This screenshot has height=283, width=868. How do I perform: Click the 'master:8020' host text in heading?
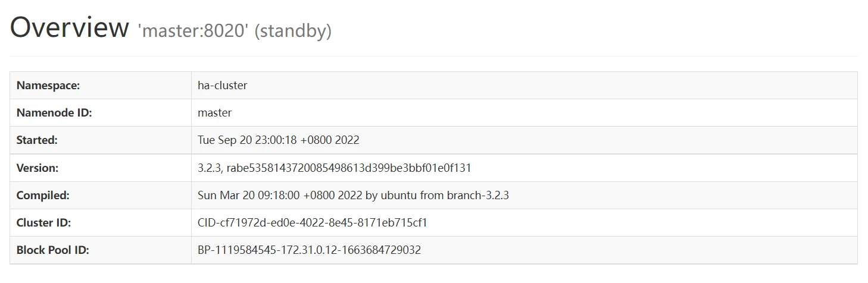tap(193, 30)
